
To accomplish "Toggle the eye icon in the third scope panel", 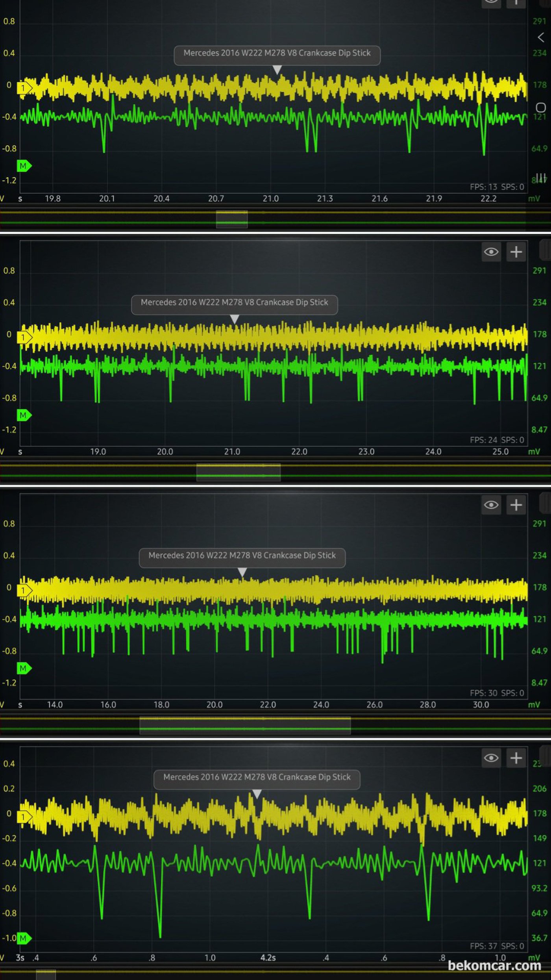I will pos(491,505).
